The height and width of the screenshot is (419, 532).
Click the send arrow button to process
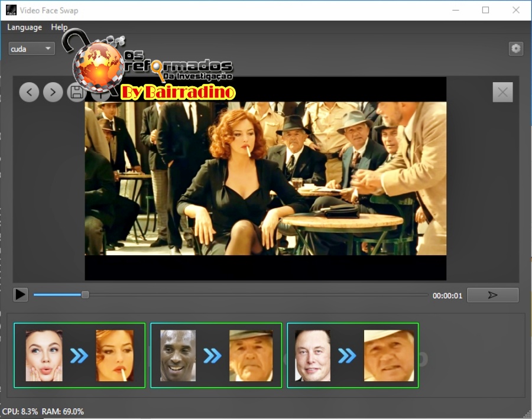492,295
